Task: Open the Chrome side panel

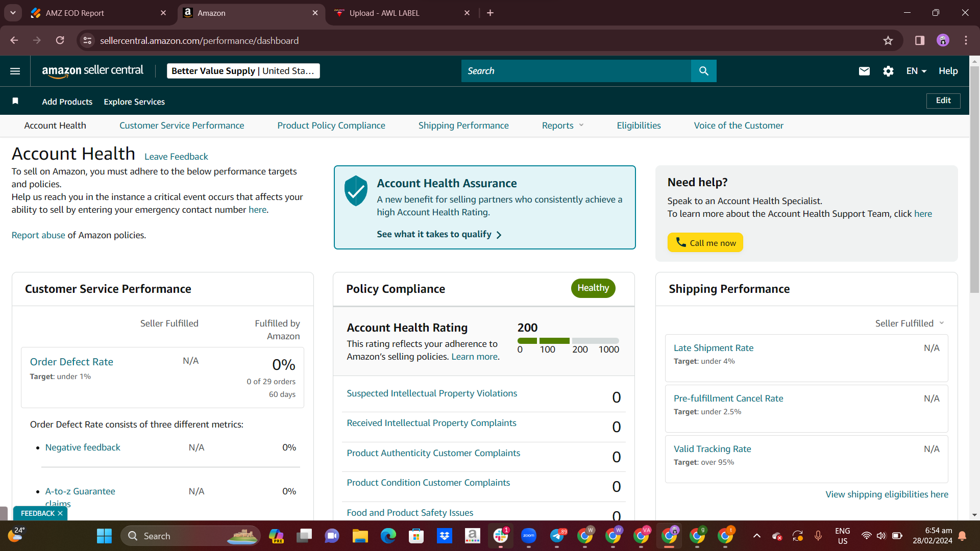Action: tap(920, 40)
